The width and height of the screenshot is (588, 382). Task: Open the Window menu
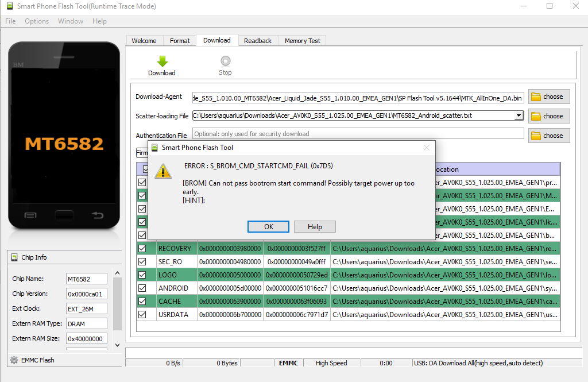(71, 21)
